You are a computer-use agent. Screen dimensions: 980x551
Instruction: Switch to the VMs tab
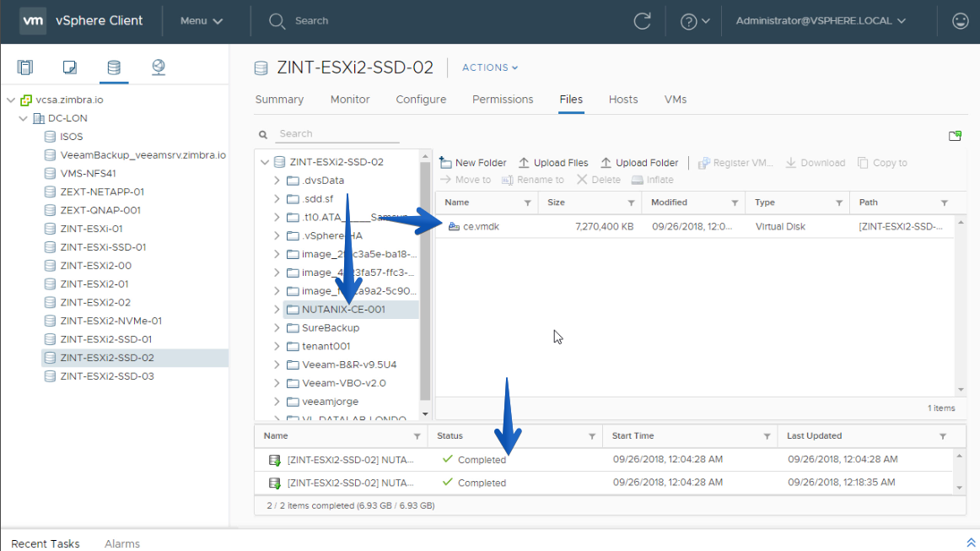coord(676,100)
